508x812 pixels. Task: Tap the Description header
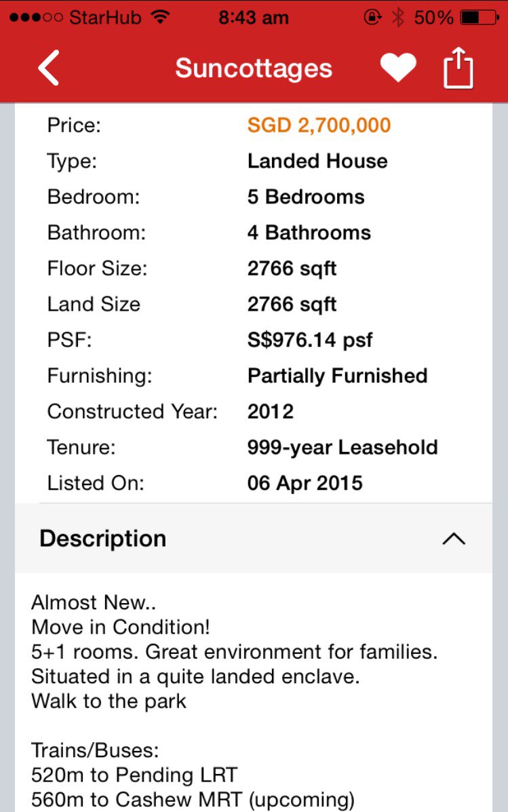pyautogui.click(x=103, y=539)
